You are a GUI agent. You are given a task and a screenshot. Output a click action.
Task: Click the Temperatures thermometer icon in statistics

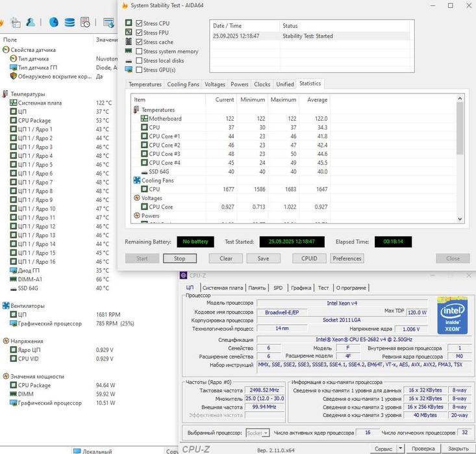[136, 110]
